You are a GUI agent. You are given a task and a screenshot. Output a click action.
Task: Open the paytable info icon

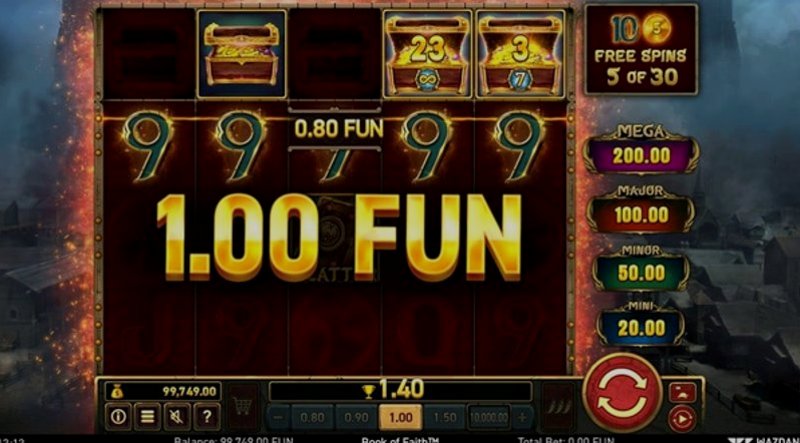click(x=118, y=416)
